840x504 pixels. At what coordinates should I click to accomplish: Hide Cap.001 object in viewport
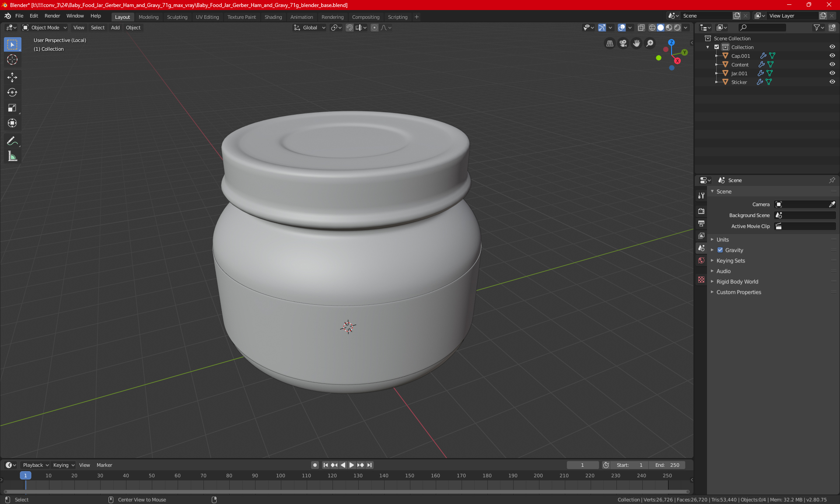pos(832,56)
